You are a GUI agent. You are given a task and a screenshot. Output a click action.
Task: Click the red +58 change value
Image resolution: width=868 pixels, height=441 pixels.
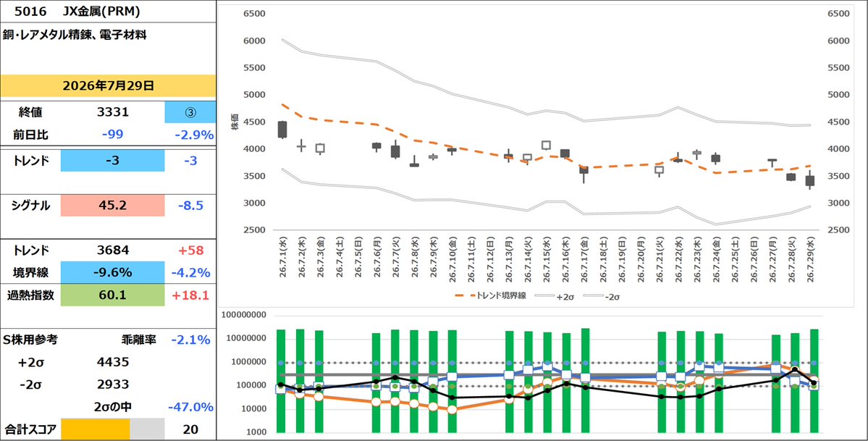coord(190,251)
